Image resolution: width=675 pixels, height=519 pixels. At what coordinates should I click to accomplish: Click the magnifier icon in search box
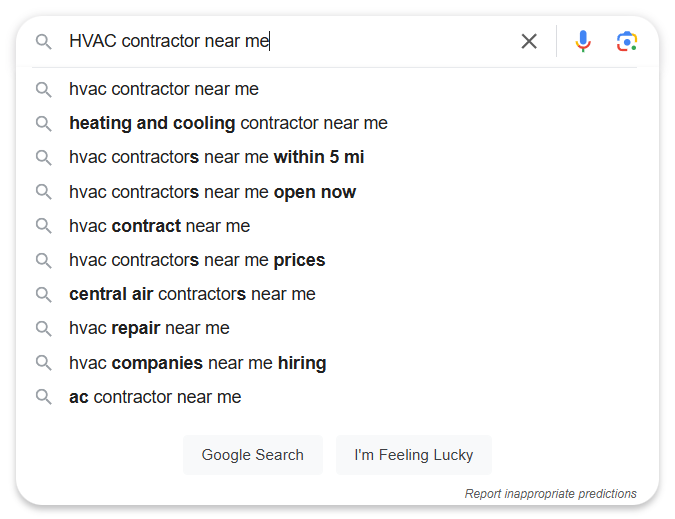pos(43,42)
